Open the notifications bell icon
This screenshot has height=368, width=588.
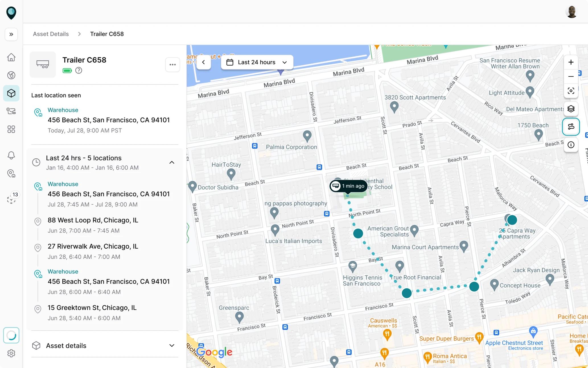tap(11, 155)
